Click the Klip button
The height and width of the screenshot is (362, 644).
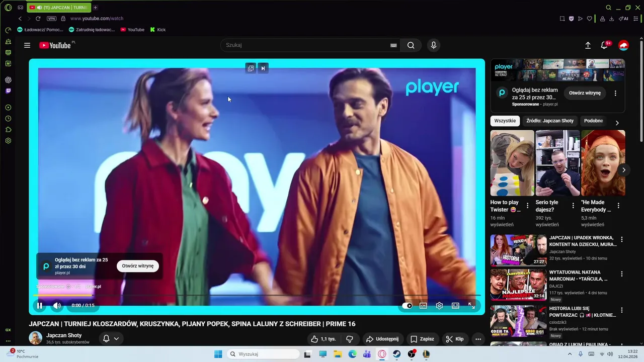tap(455, 339)
